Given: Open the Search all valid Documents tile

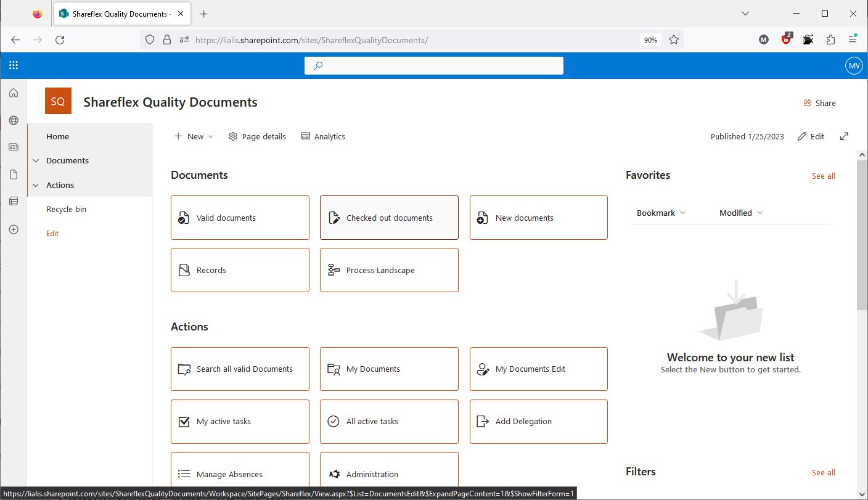Looking at the screenshot, I should click(x=240, y=369).
